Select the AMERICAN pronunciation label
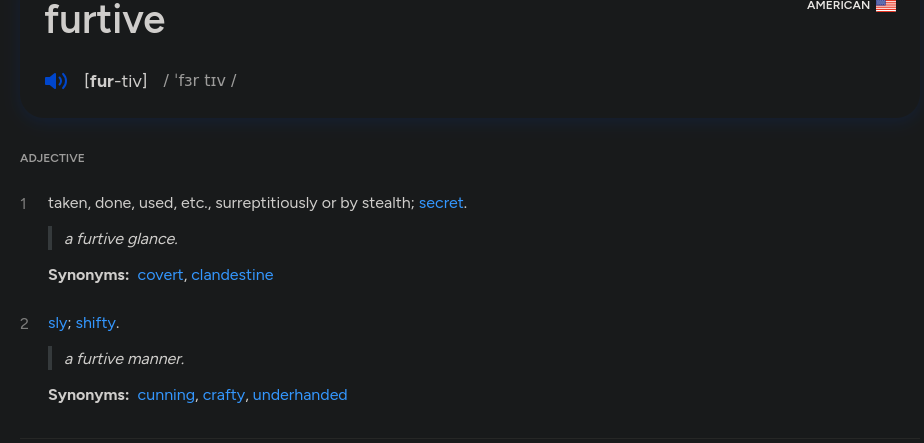 point(838,5)
